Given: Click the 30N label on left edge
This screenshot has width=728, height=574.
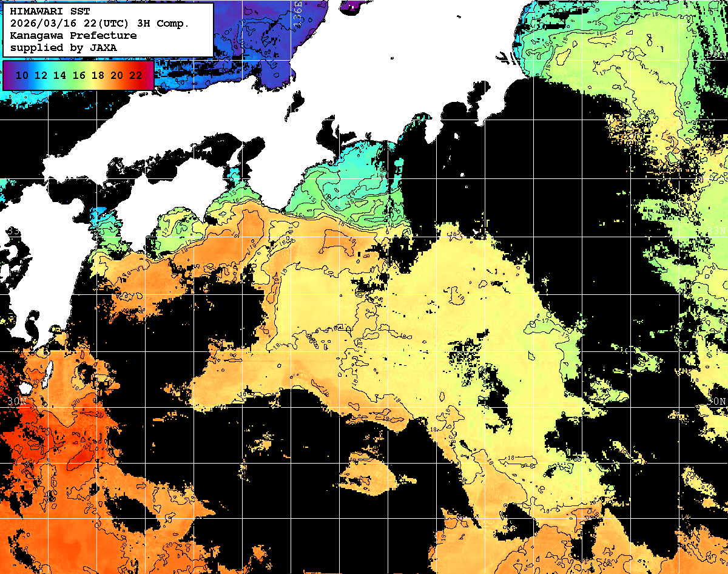Looking at the screenshot, I should pyautogui.click(x=17, y=401).
